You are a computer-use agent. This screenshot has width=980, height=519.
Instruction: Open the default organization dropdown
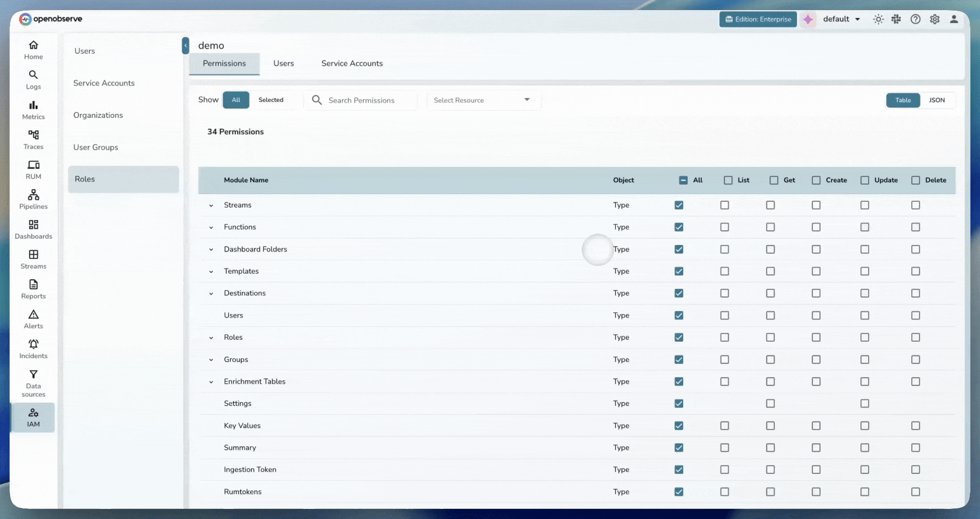[842, 19]
